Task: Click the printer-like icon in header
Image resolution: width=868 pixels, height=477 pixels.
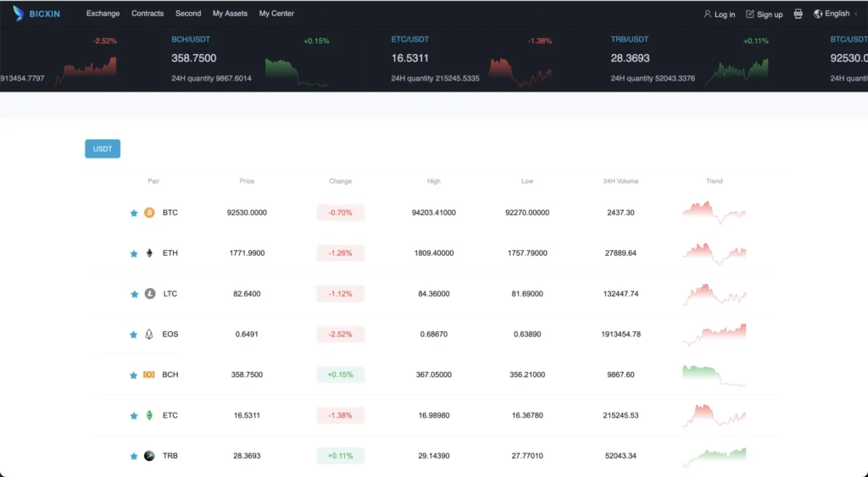Action: click(x=798, y=14)
